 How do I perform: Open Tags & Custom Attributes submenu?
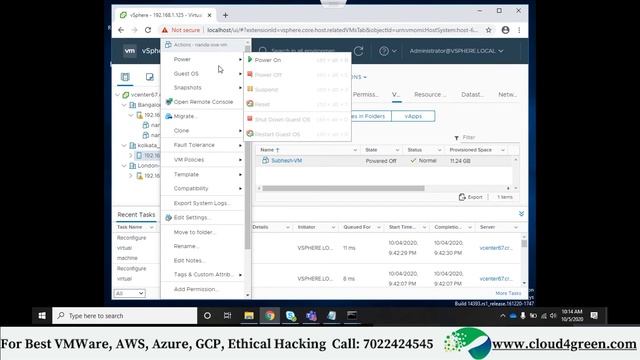tap(202, 274)
